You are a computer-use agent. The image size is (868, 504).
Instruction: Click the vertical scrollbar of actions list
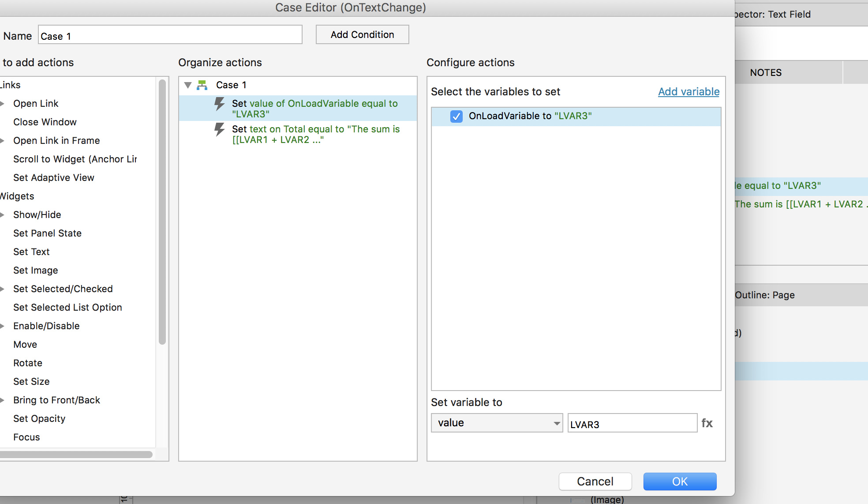coord(162,212)
